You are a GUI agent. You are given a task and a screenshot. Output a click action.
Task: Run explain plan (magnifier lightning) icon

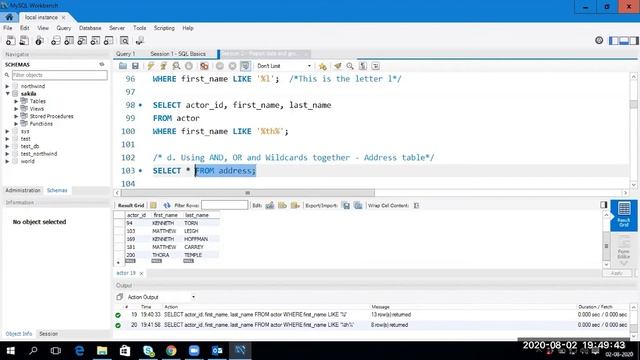(x=176, y=66)
